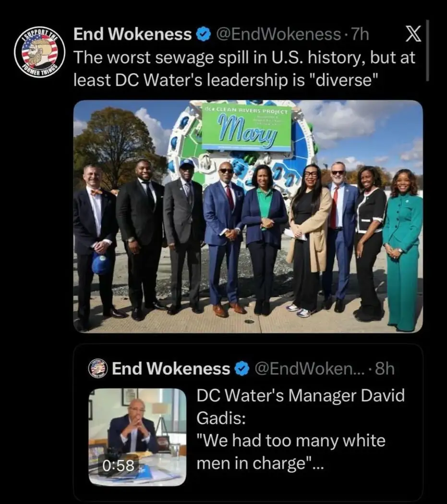
Task: Open the post text about the sewage spill
Action: tap(244, 69)
